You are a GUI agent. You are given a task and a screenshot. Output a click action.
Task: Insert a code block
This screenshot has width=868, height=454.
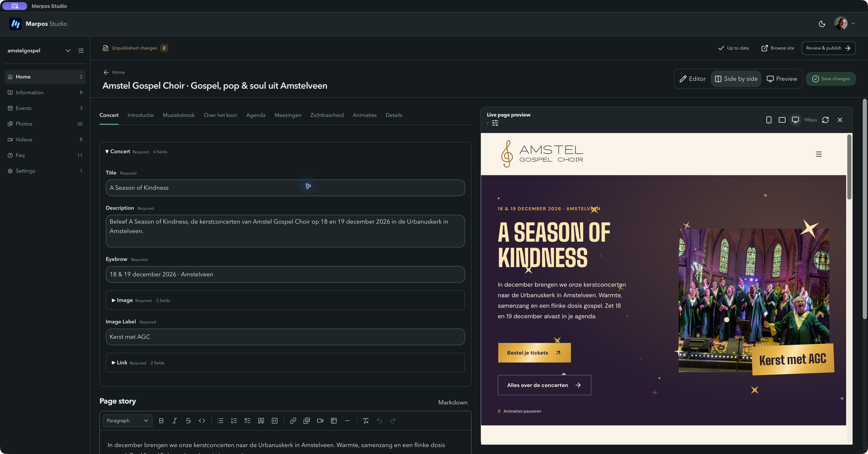click(x=275, y=421)
